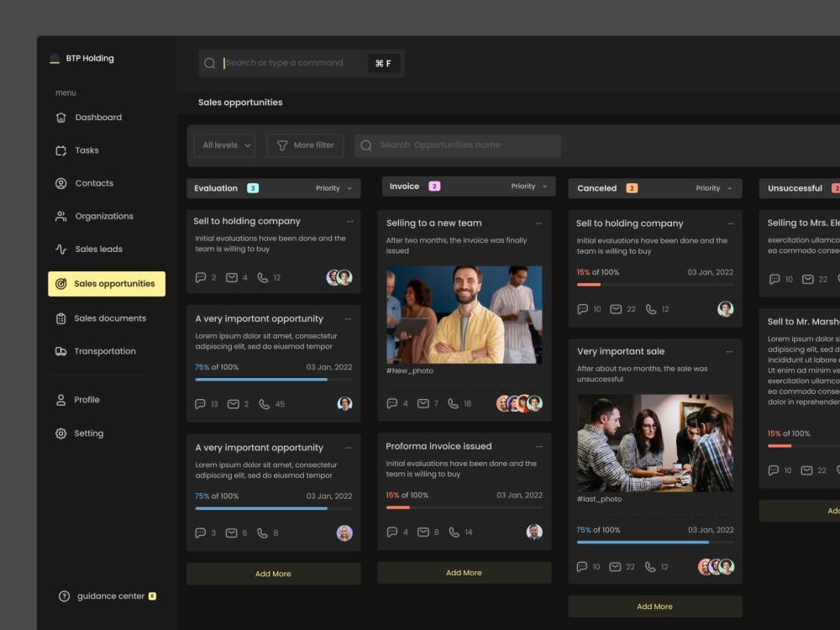Click the Sales leads pulse icon

click(x=61, y=249)
